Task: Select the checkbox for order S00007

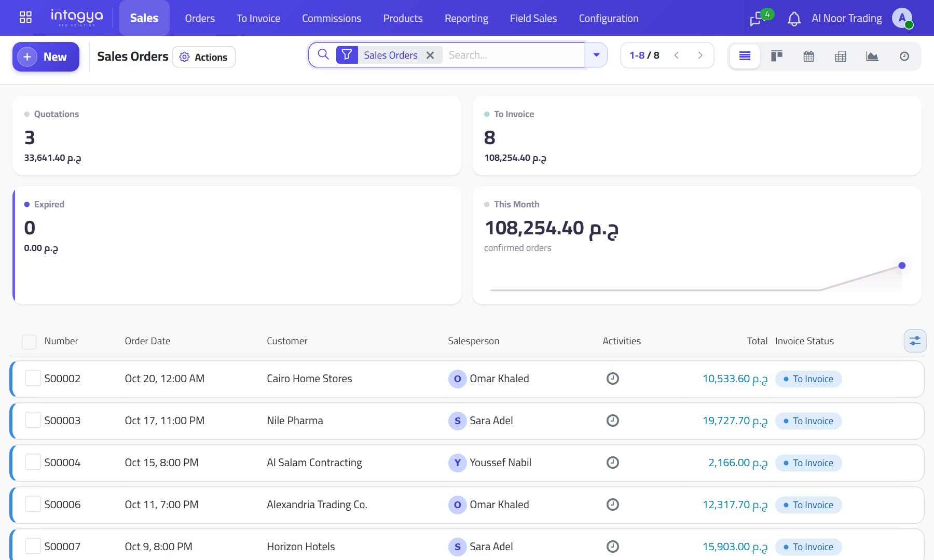Action: [33, 546]
